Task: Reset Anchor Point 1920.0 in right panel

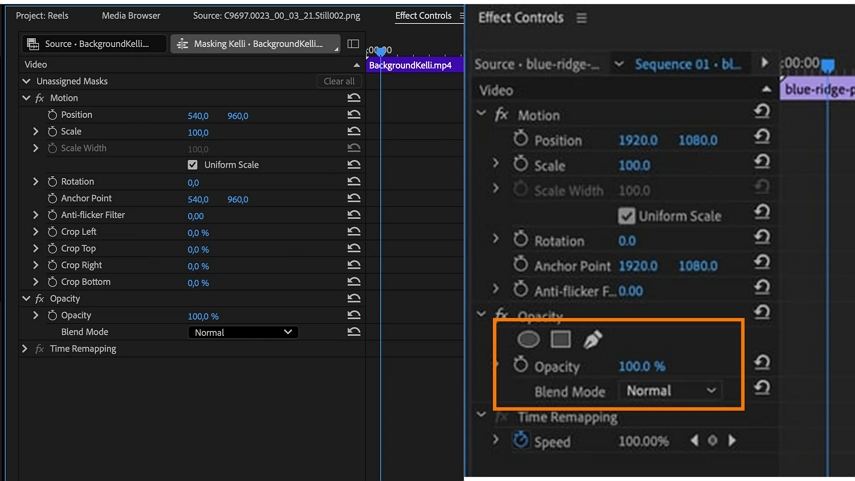Action: pos(762,262)
